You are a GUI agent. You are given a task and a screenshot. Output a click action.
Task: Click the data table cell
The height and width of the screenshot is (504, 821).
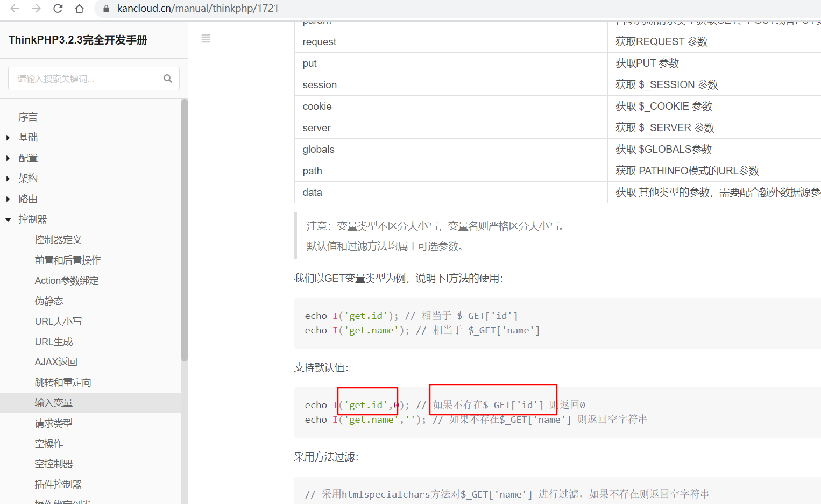click(x=451, y=193)
